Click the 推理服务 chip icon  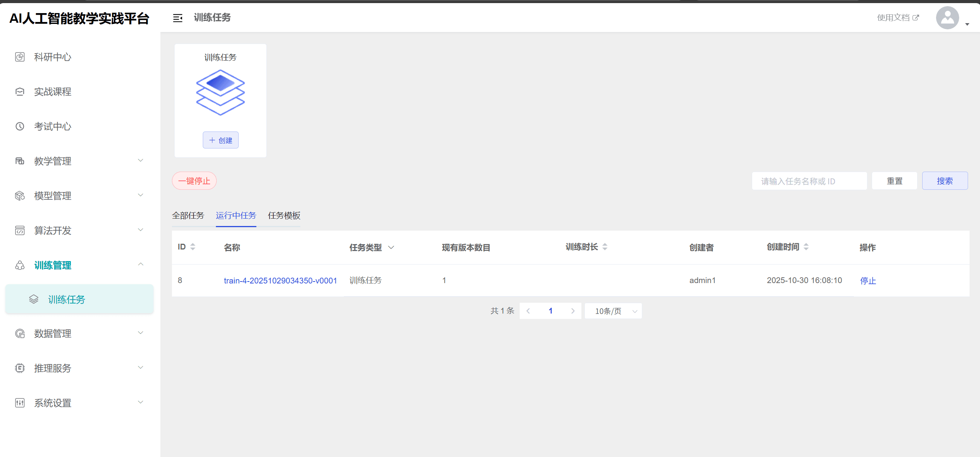[20, 368]
